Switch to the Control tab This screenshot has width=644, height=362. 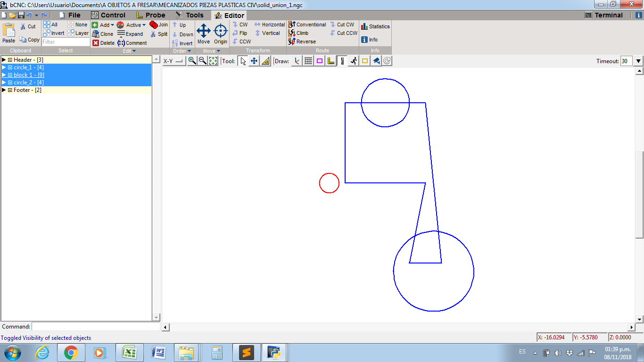click(x=108, y=15)
